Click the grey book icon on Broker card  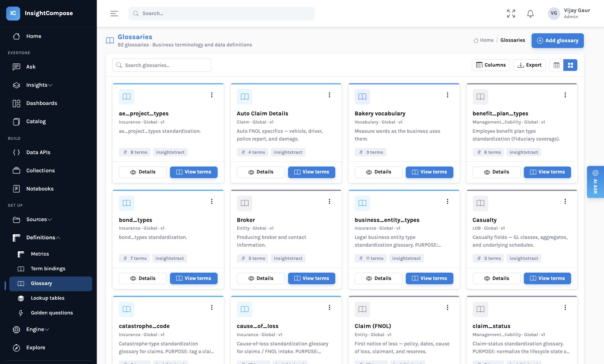tap(245, 203)
